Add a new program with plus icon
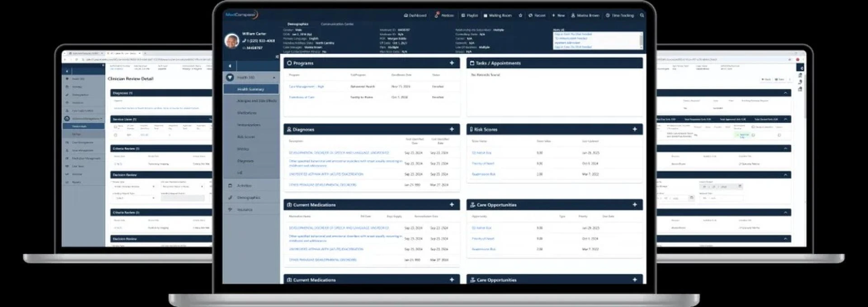The image size is (868, 307). pos(452,63)
